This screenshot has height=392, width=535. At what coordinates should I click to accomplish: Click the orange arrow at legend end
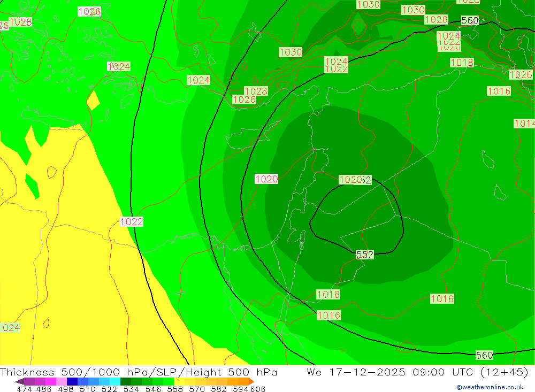coord(251,381)
